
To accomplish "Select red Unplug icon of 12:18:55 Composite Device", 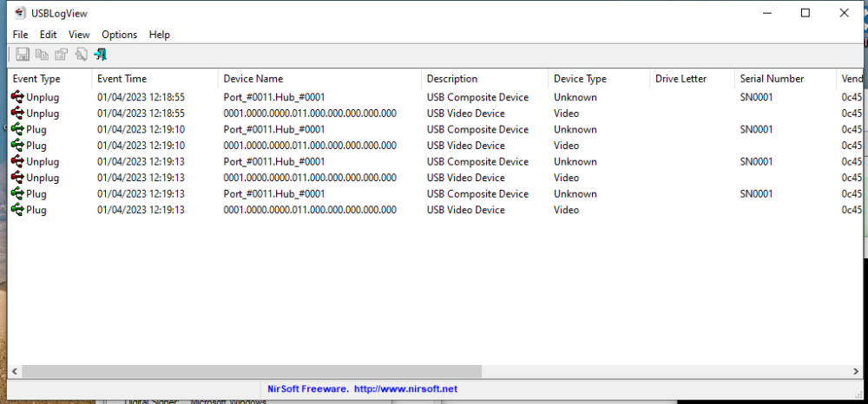I will [x=17, y=97].
